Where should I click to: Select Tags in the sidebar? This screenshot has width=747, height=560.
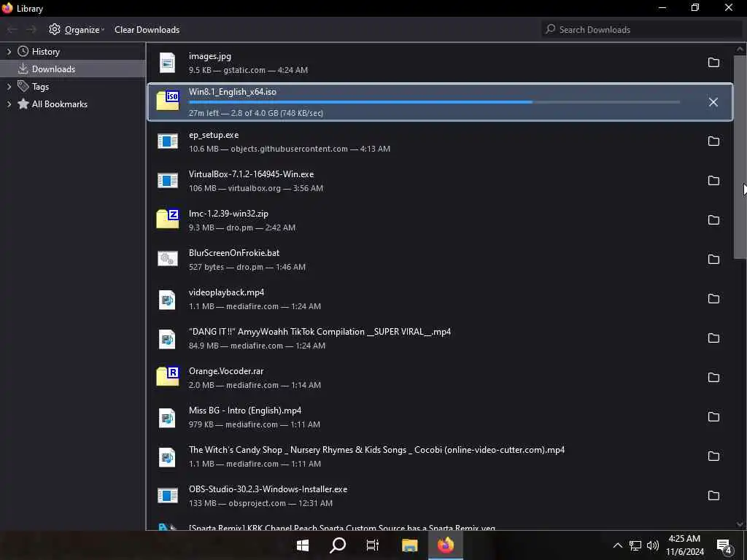click(41, 87)
